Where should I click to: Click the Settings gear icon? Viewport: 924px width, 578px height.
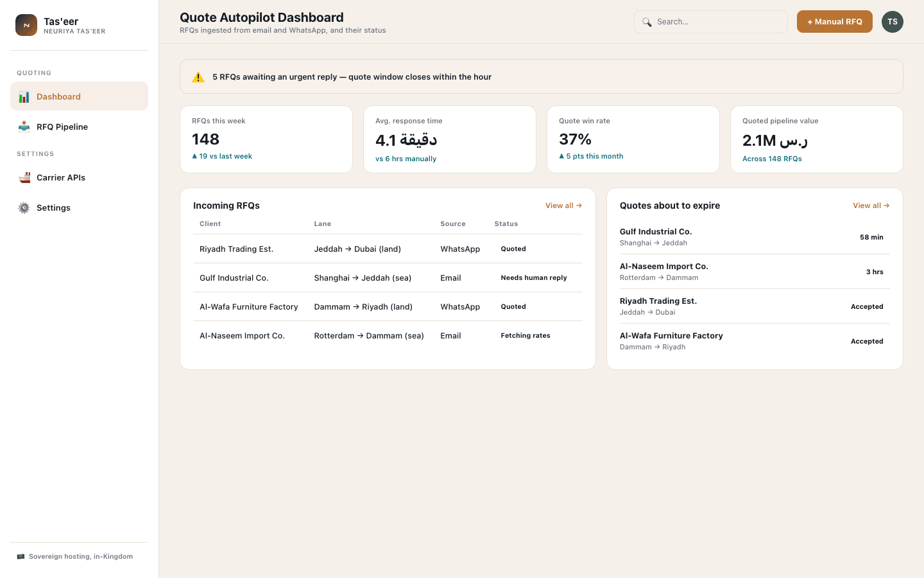[x=24, y=207]
